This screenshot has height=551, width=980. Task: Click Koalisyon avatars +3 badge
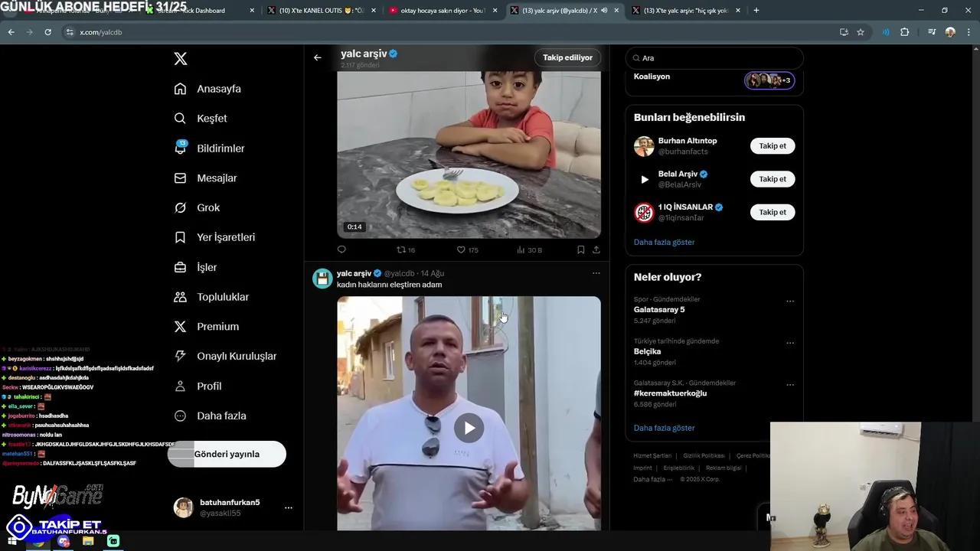pyautogui.click(x=769, y=80)
